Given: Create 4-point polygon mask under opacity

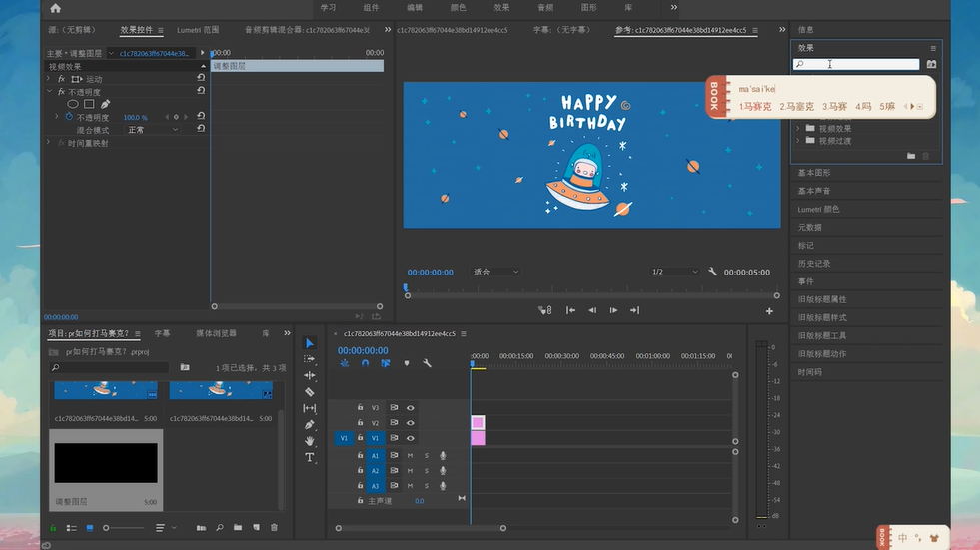Looking at the screenshot, I should (x=89, y=104).
